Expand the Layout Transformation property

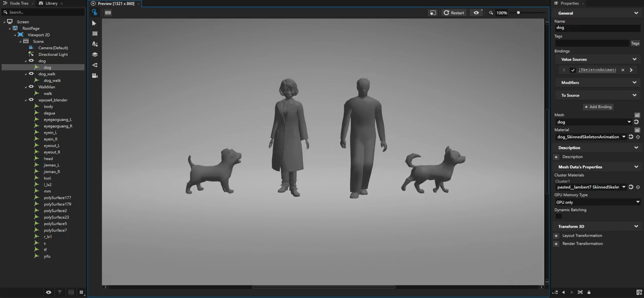pyautogui.click(x=556, y=236)
